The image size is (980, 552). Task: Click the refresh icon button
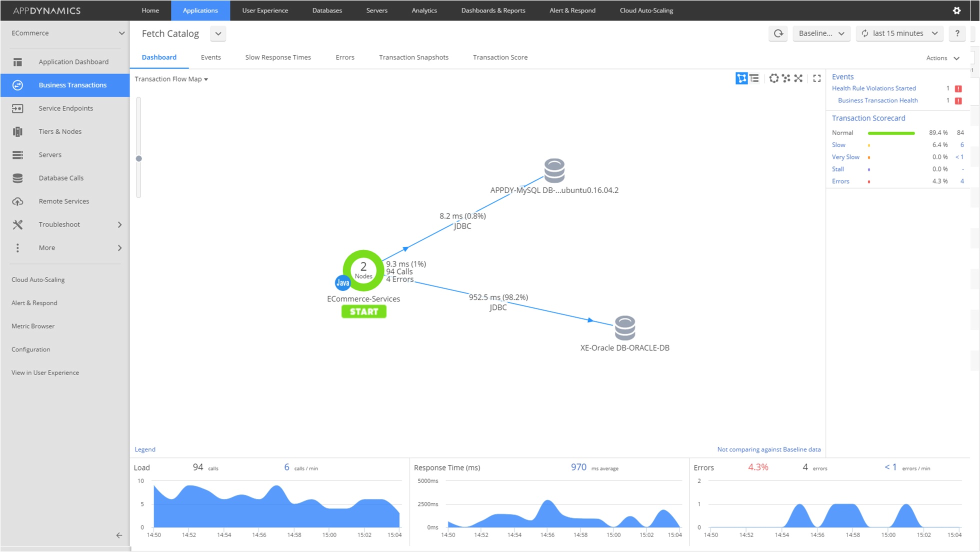[x=778, y=33]
